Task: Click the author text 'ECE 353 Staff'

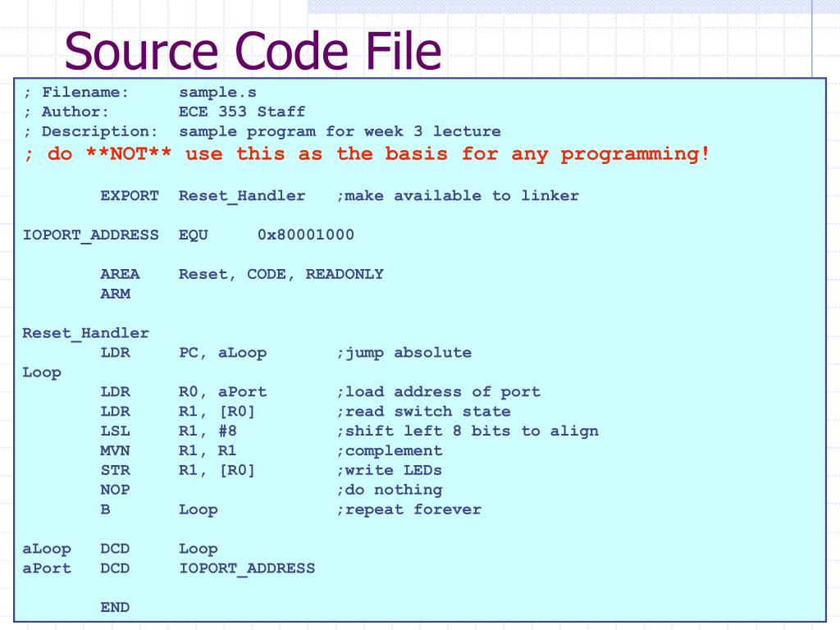Action: tap(242, 112)
